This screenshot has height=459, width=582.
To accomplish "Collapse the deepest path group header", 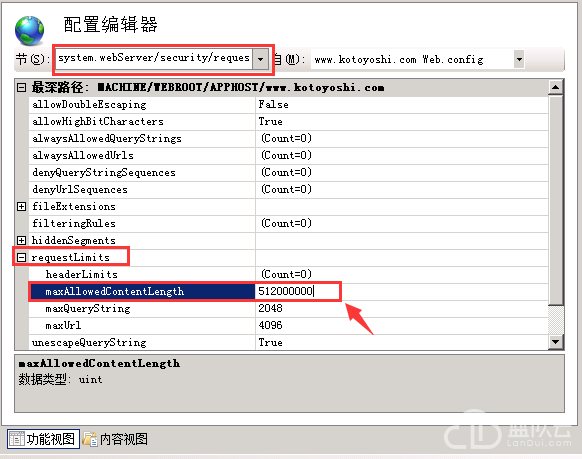I will coord(22,88).
